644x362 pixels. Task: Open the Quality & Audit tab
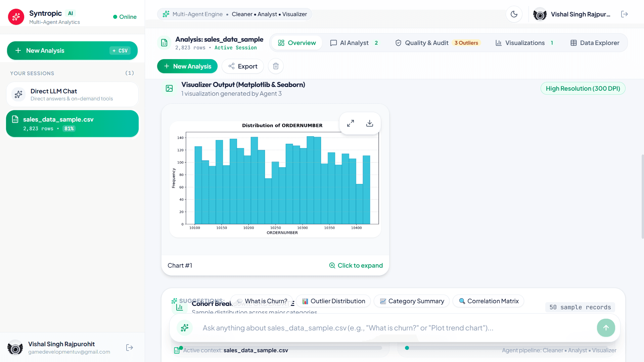click(438, 43)
